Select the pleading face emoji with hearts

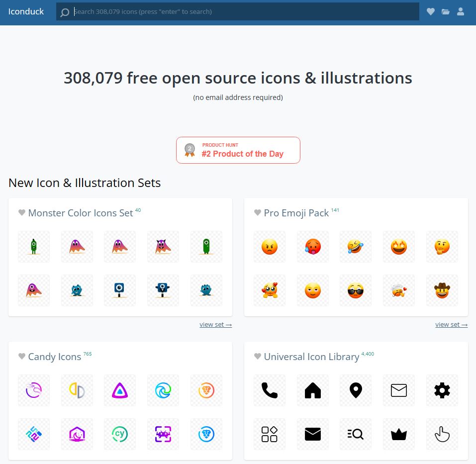(270, 290)
